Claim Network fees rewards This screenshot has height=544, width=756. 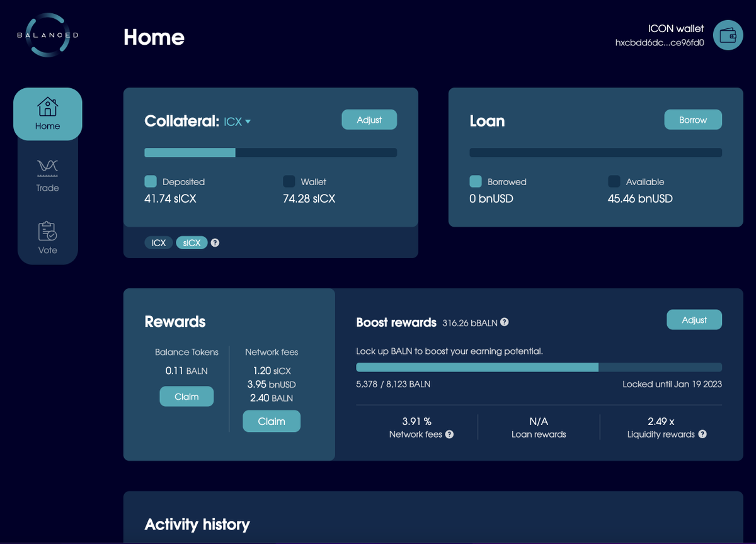coord(272,421)
